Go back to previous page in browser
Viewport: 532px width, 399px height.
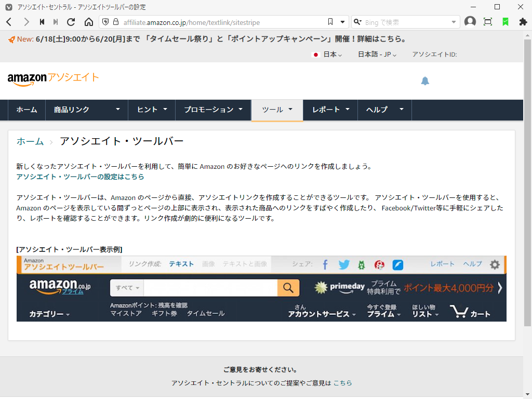click(9, 22)
